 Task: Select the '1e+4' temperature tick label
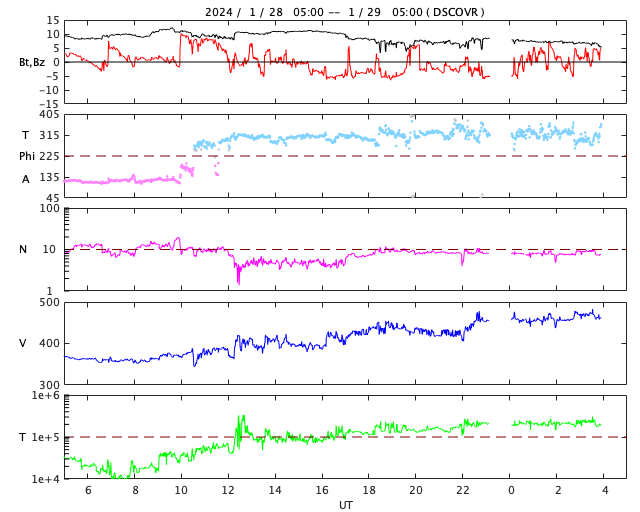pos(46,479)
